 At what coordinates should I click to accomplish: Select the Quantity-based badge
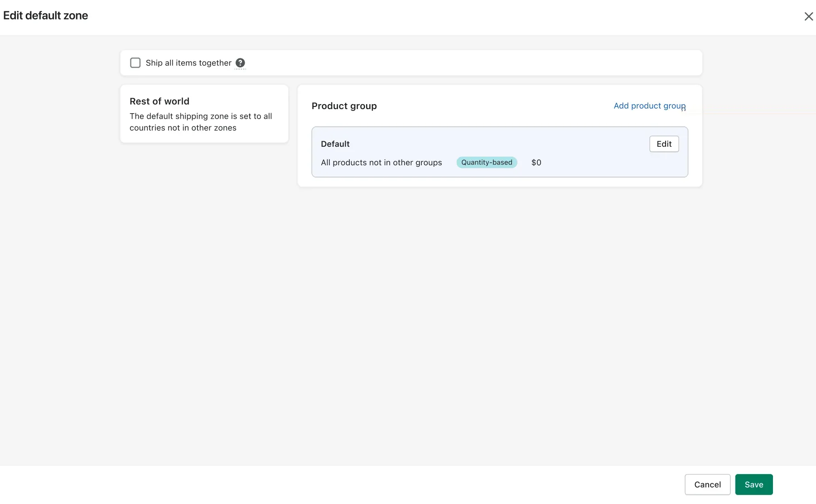(x=487, y=163)
